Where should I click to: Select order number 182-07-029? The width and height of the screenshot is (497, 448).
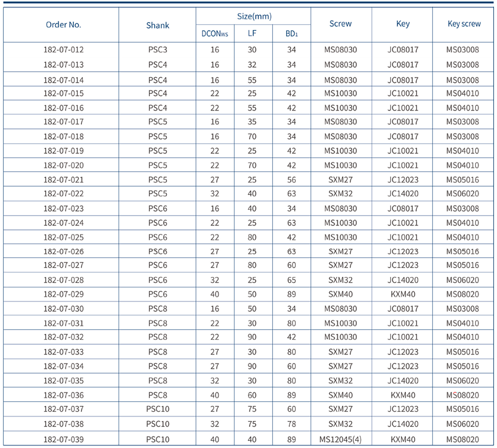[63, 294]
